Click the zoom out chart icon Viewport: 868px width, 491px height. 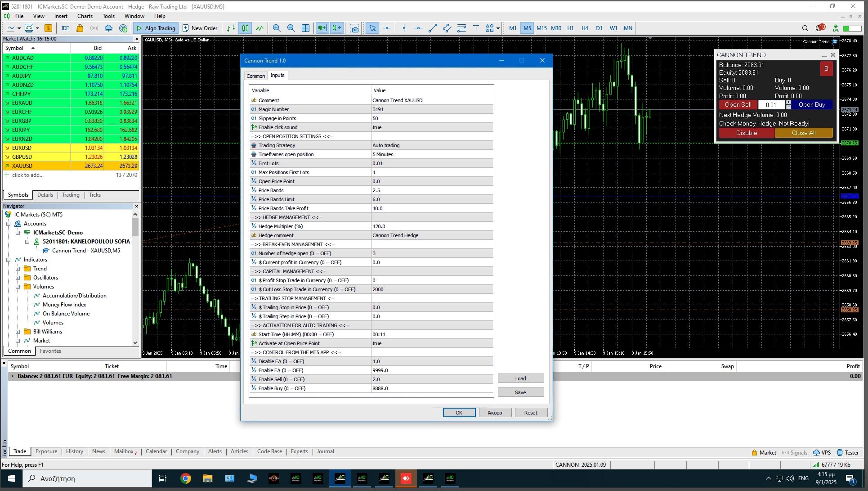pyautogui.click(x=291, y=28)
